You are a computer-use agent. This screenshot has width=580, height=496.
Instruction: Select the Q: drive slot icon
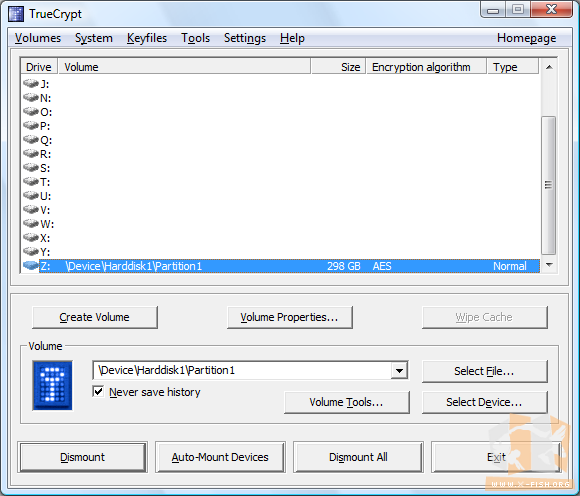[x=31, y=140]
